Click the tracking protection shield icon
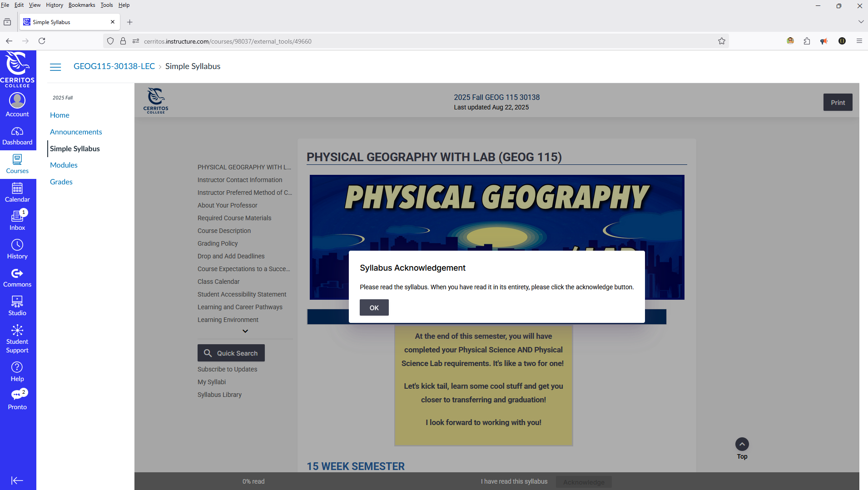The image size is (868, 490). pos(110,41)
